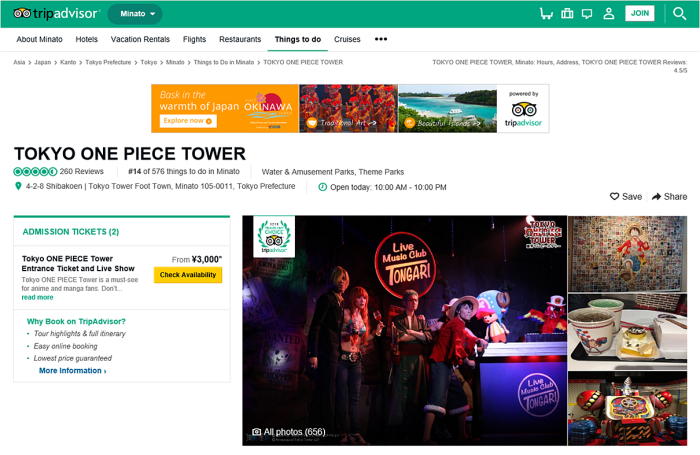This screenshot has height=455, width=700.
Task: Open the Vacation Rentals tab
Action: coord(140,39)
